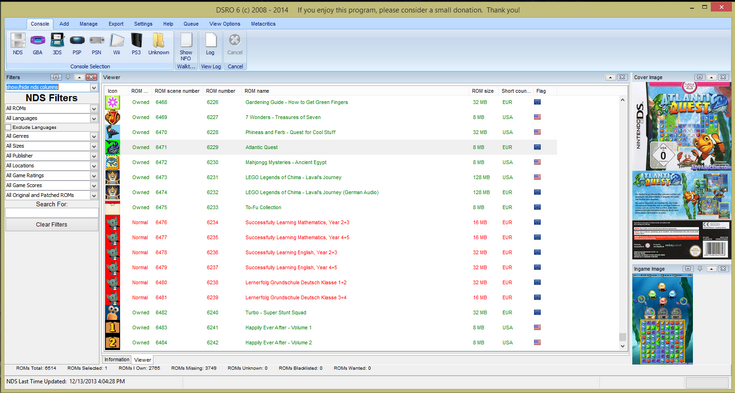This screenshot has height=393, width=735.
Task: Open the All Languages dropdown
Action: coord(94,118)
